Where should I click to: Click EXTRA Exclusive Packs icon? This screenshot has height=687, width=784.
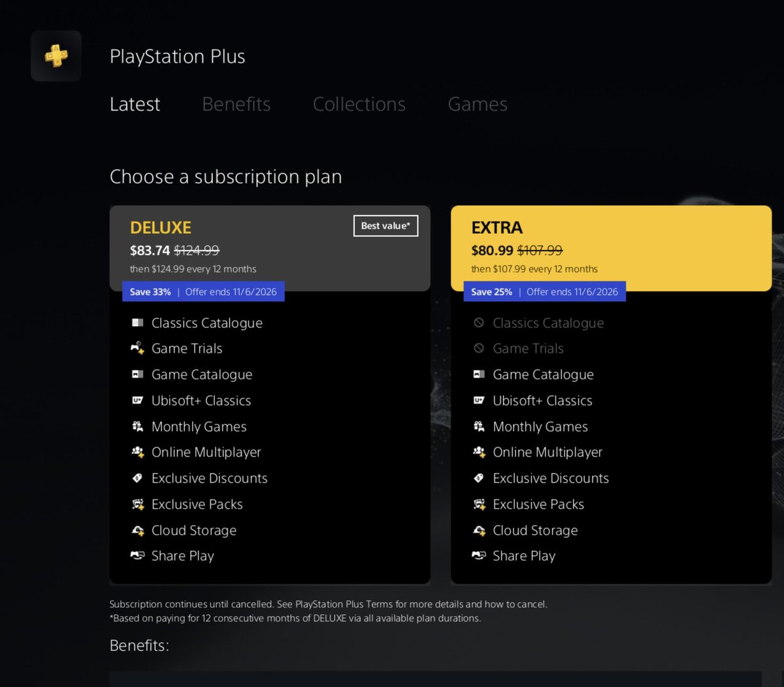(479, 504)
